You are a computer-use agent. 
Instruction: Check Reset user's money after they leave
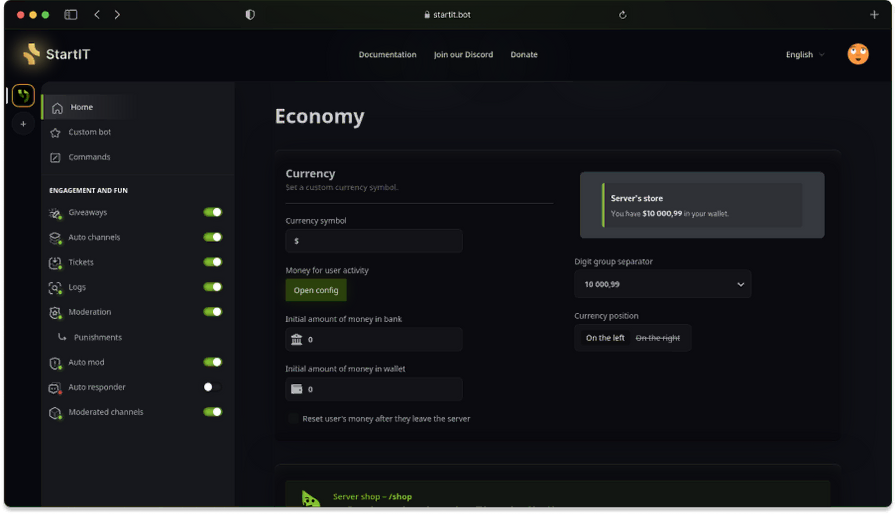293,419
